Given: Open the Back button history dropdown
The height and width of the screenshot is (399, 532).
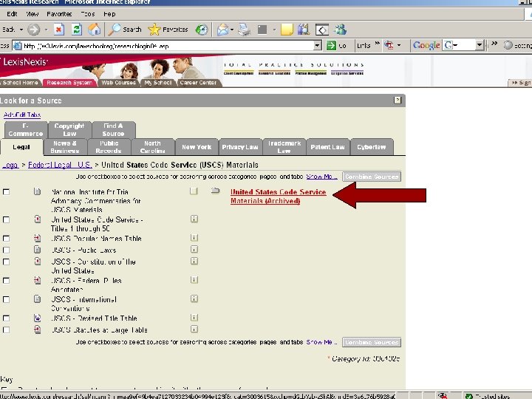Looking at the screenshot, I should 21,30.
